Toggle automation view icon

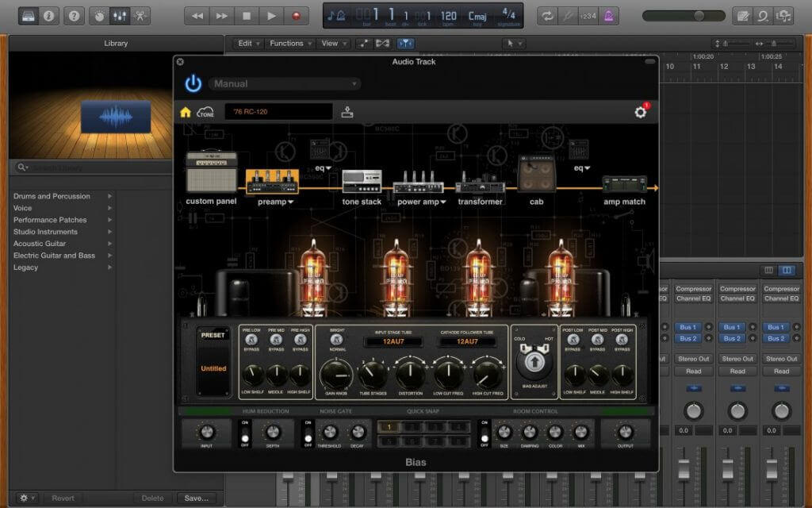pyautogui.click(x=363, y=44)
